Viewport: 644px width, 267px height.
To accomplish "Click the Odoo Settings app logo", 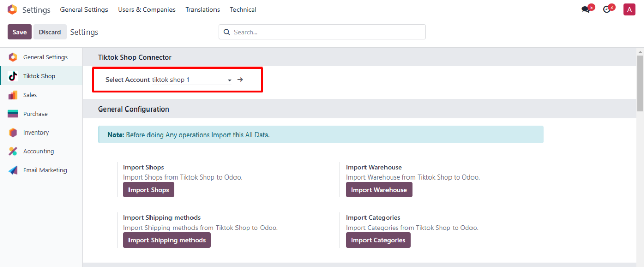I will click(x=12, y=10).
